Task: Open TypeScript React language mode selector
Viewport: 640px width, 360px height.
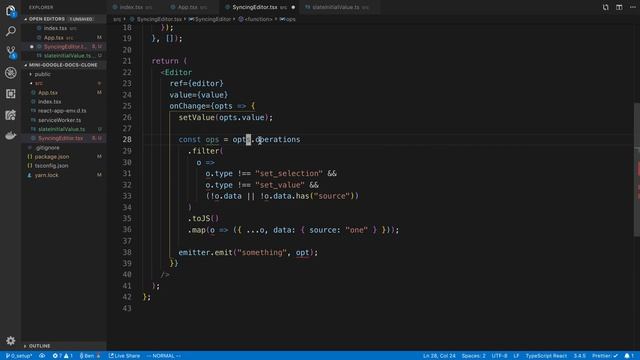Action: pos(546,356)
